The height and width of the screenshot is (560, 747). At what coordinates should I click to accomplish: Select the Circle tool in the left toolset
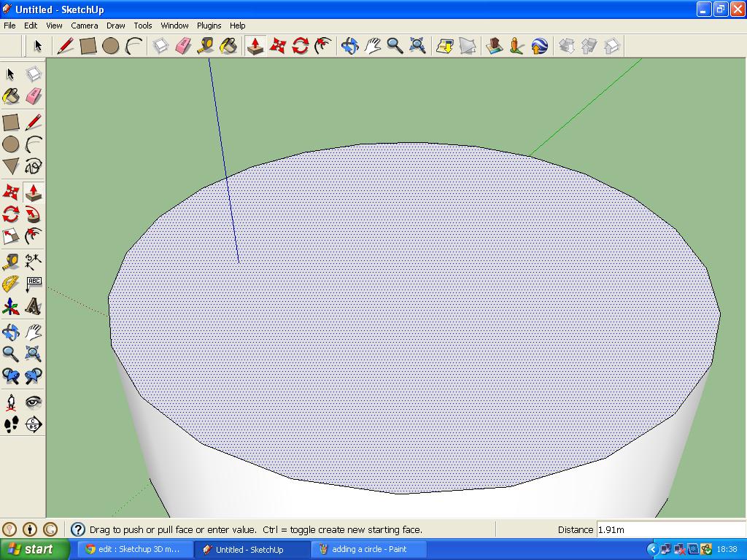point(11,144)
